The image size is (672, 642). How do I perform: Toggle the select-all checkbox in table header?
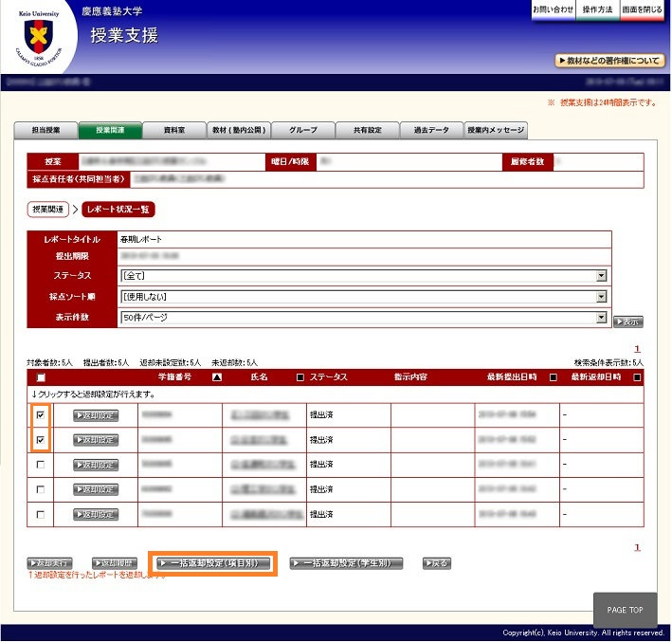[40, 377]
